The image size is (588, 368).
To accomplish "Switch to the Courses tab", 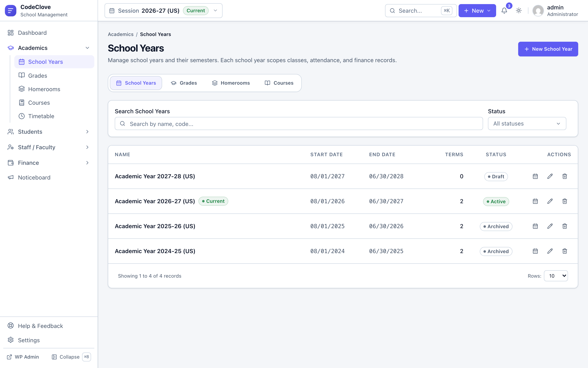I will click(279, 83).
